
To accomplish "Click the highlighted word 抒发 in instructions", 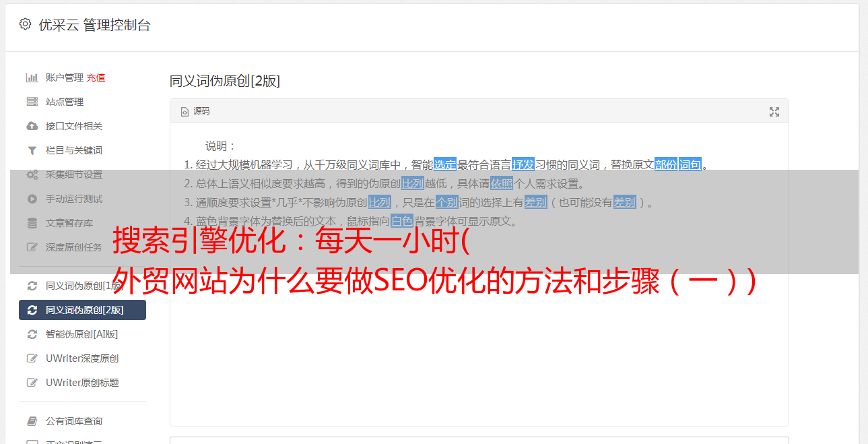I will coord(523,164).
